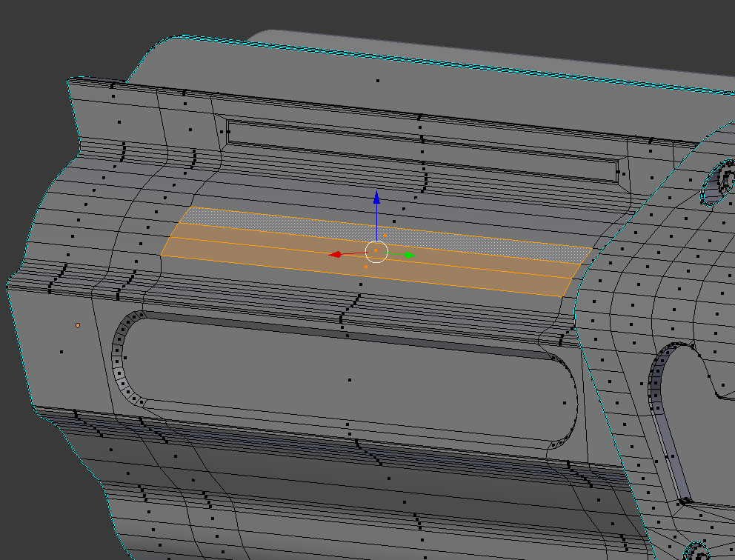Screen dimensions: 735x560
Task: Click the orange object origin dot on the left side
Action: pos(78,325)
